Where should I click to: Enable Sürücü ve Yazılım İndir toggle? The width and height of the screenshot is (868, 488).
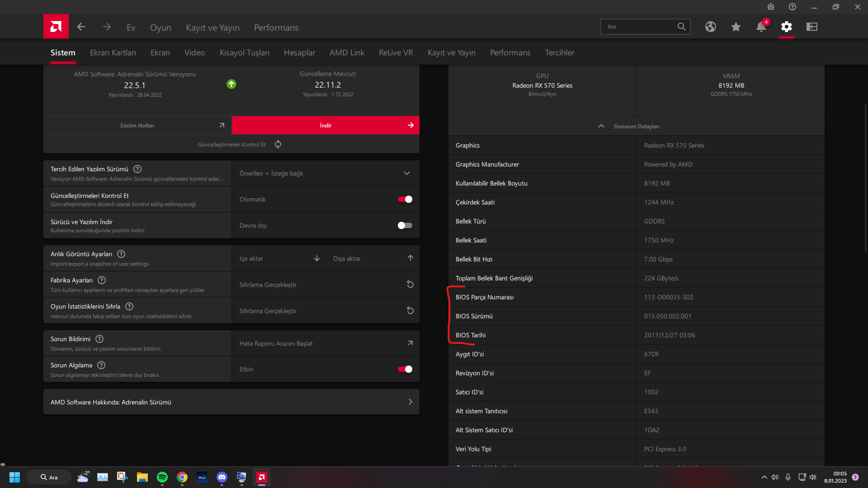point(405,225)
